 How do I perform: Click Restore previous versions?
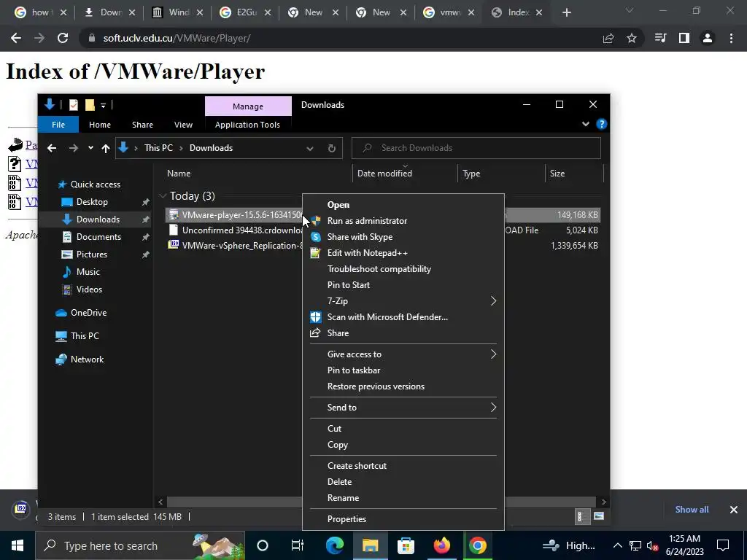376,386
